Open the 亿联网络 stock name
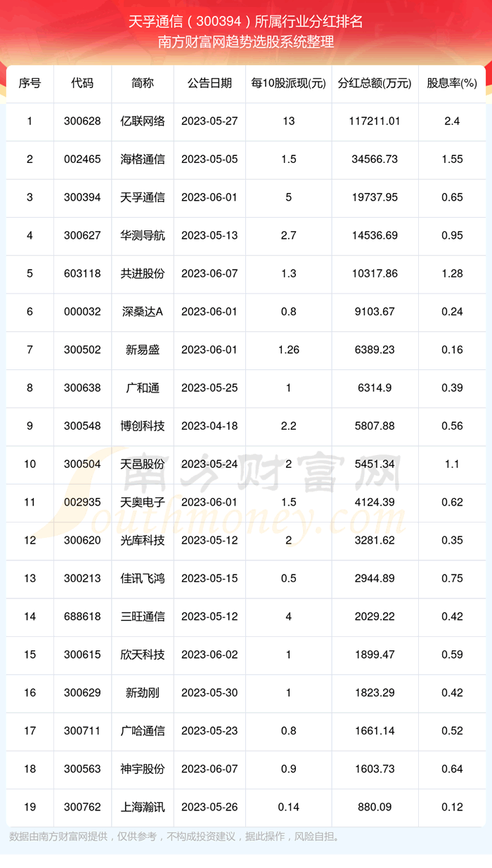Screen dimensions: 492x868 [x=143, y=121]
